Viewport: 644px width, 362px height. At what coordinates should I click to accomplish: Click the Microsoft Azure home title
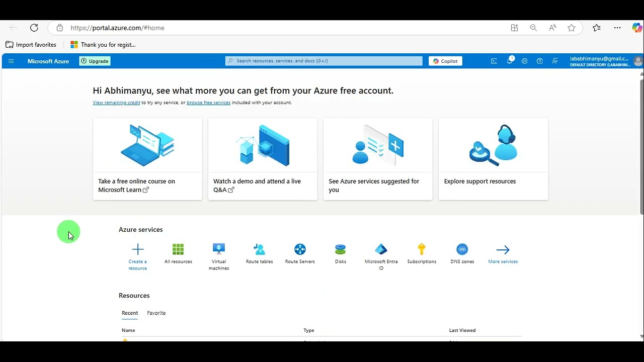click(48, 61)
